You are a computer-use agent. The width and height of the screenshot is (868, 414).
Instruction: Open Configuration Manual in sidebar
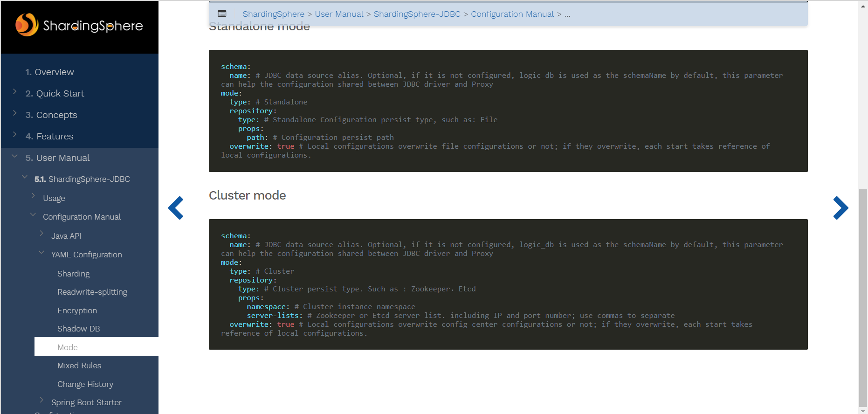click(82, 217)
